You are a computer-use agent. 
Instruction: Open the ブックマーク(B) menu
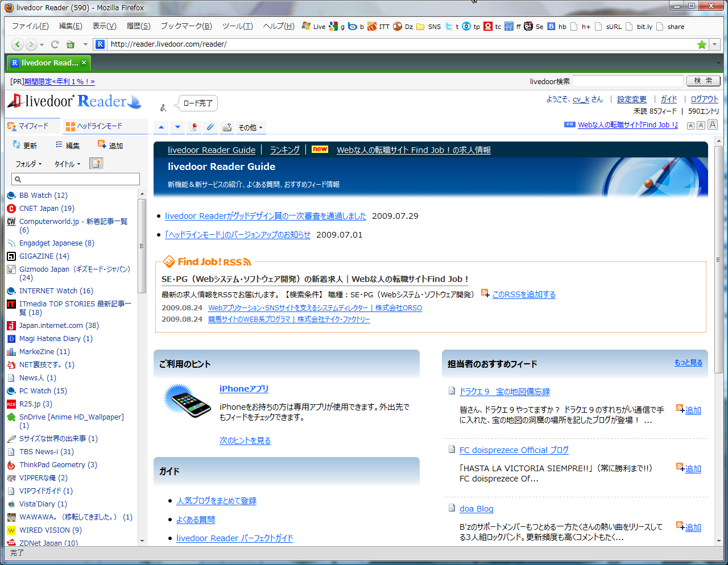coord(186,26)
